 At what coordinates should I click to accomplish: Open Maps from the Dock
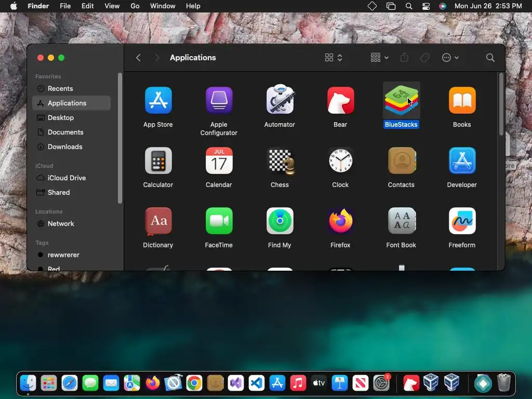click(x=131, y=383)
